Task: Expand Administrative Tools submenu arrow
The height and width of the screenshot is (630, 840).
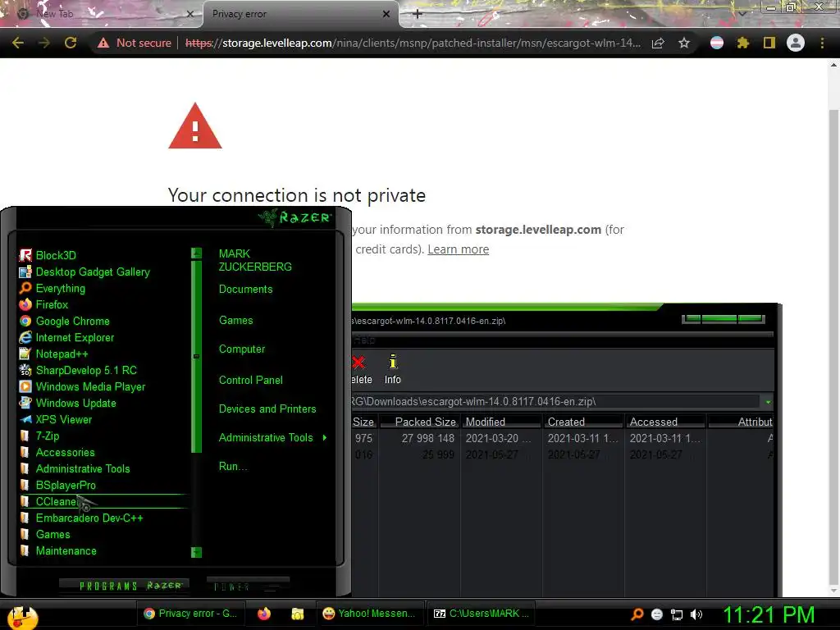Action: 325,438
